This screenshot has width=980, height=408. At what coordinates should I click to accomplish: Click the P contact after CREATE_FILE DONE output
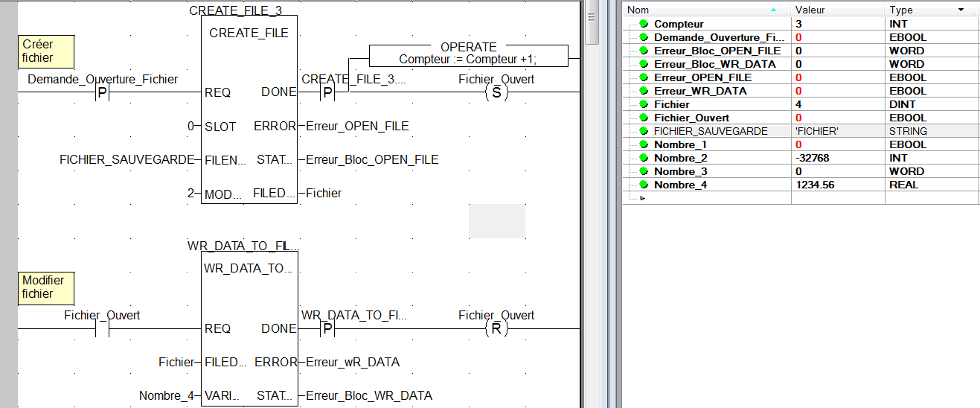tap(327, 93)
